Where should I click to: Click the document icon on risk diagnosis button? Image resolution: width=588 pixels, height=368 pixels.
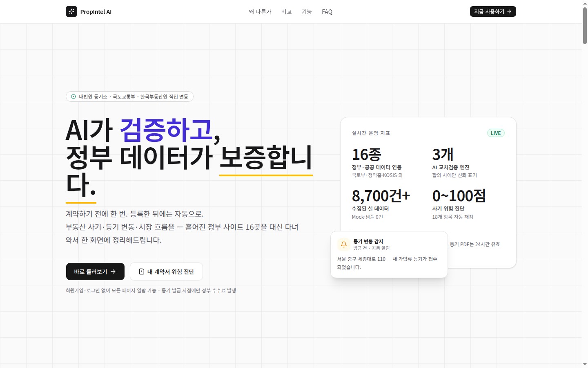click(142, 272)
